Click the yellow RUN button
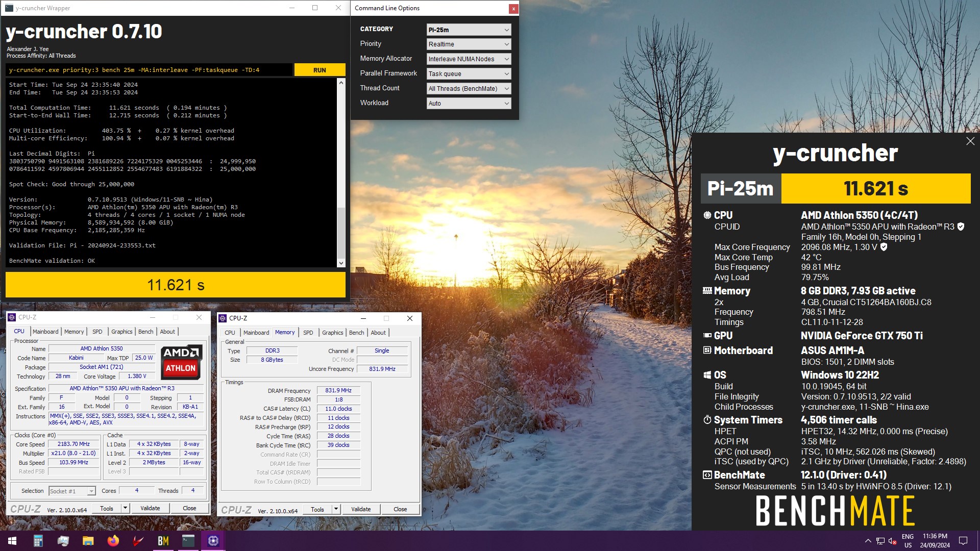Viewport: 980px width, 551px height. pyautogui.click(x=320, y=70)
